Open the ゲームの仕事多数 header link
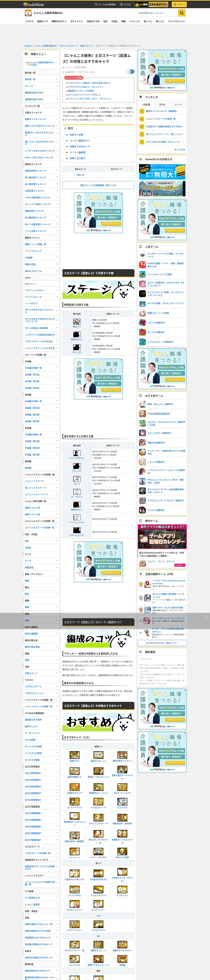The image size is (210, 980). (x=105, y=4)
